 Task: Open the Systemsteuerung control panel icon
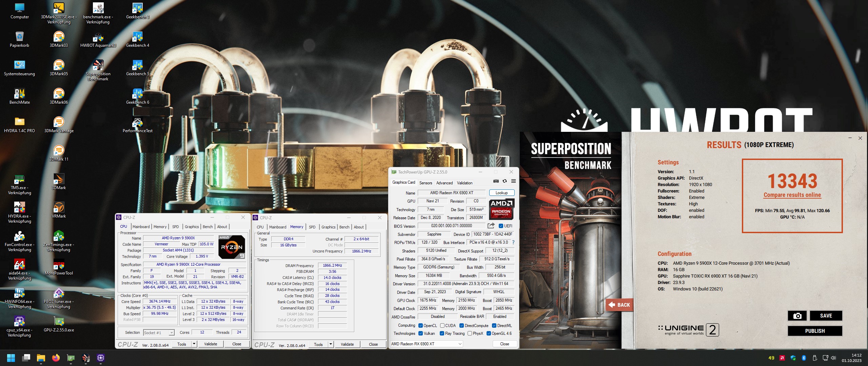20,68
